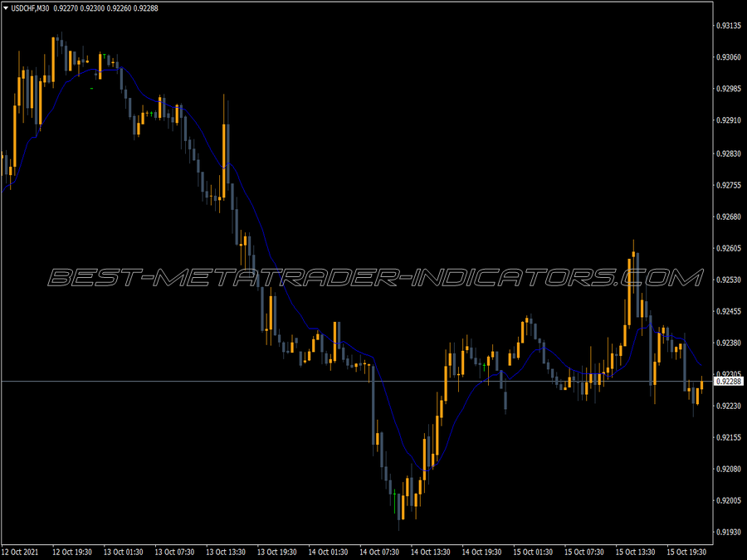Select the 0.93060 price scale label
The width and height of the screenshot is (747, 560).
pyautogui.click(x=729, y=57)
